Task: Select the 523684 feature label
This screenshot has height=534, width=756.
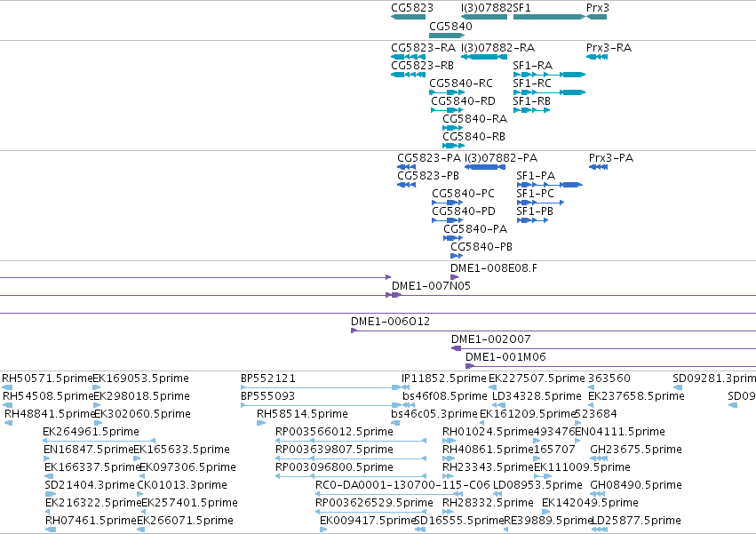Action: point(596,415)
